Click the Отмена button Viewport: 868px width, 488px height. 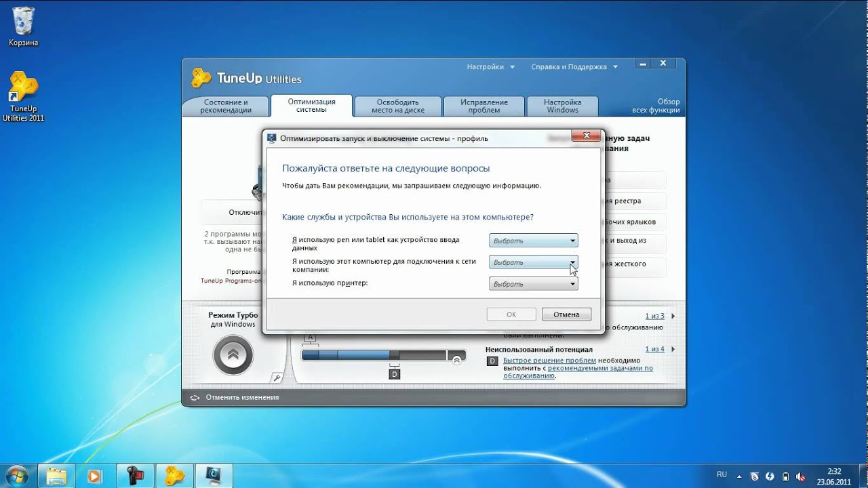[x=566, y=314]
